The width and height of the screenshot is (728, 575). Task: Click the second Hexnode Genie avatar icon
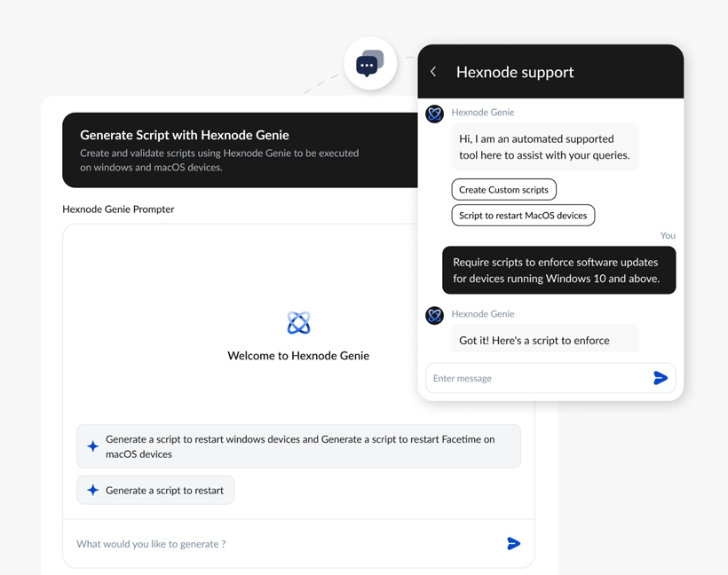point(434,316)
